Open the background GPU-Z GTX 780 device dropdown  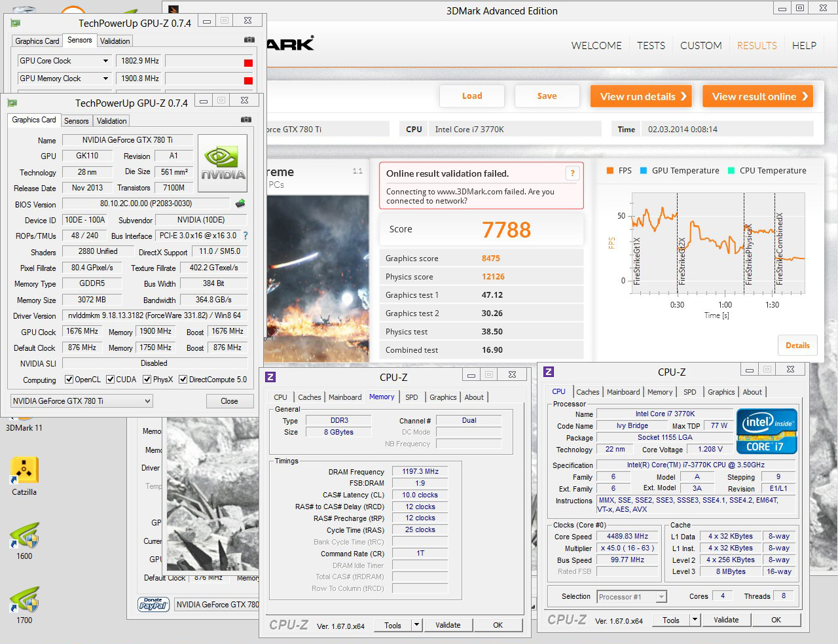(x=217, y=605)
